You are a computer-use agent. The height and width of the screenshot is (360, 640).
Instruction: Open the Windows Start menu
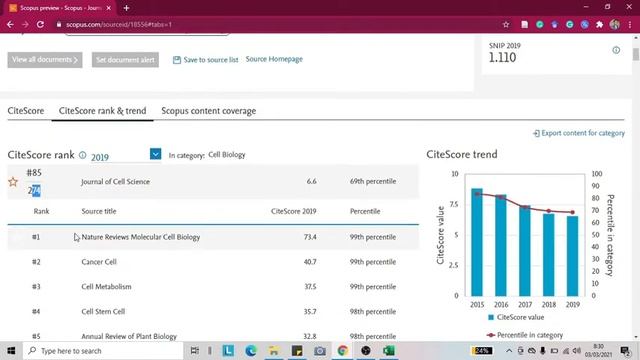click(x=11, y=351)
